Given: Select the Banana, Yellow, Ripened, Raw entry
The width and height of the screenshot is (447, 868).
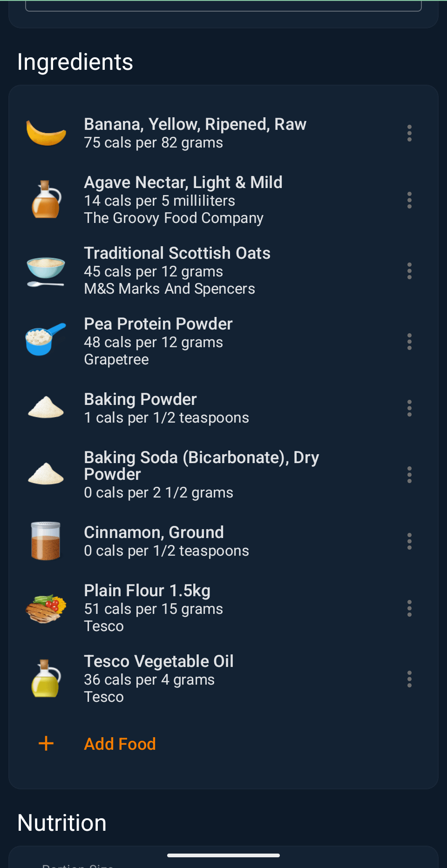Looking at the screenshot, I should point(195,133).
